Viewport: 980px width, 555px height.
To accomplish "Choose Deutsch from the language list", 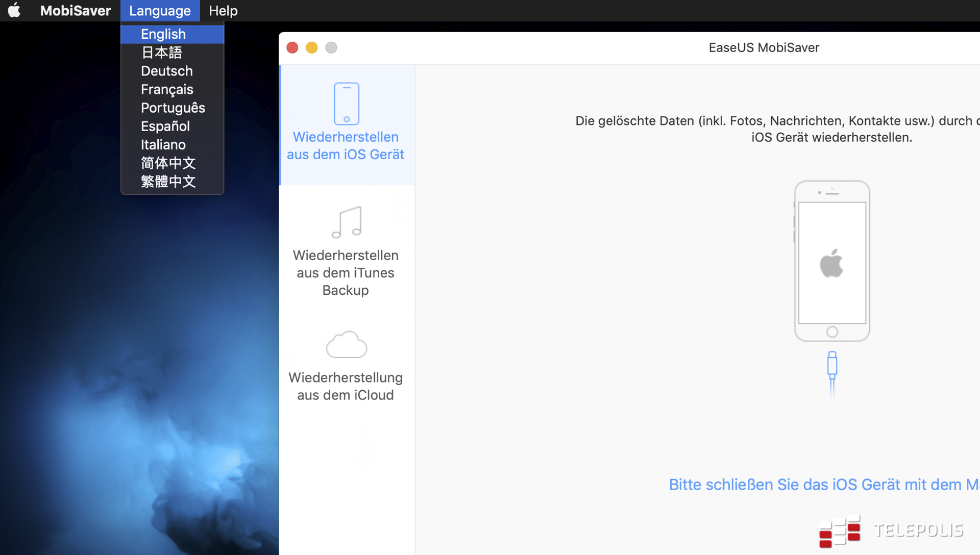I will pyautogui.click(x=167, y=71).
